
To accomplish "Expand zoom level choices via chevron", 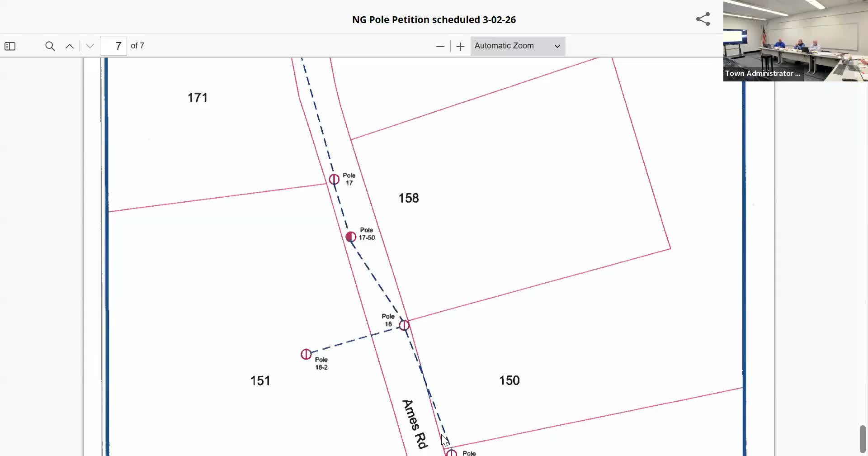I will 557,46.
